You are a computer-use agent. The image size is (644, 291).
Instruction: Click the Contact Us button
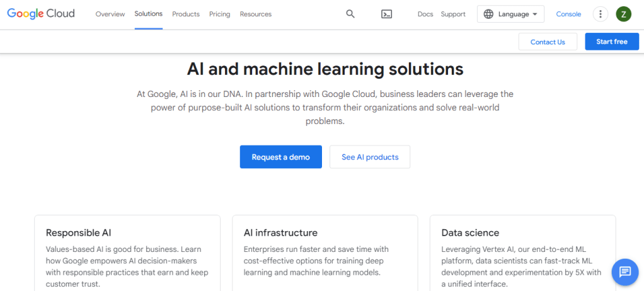548,42
